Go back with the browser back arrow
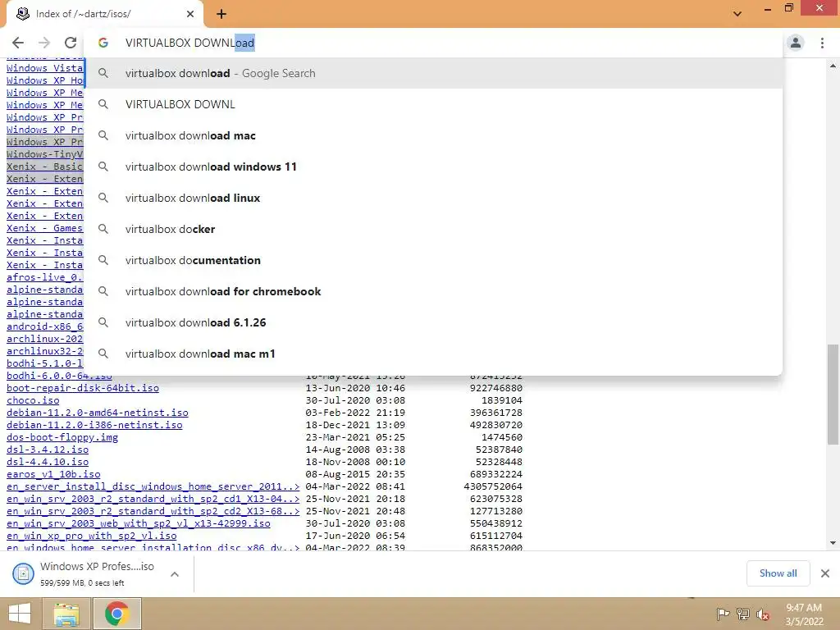This screenshot has height=630, width=840. 18,43
